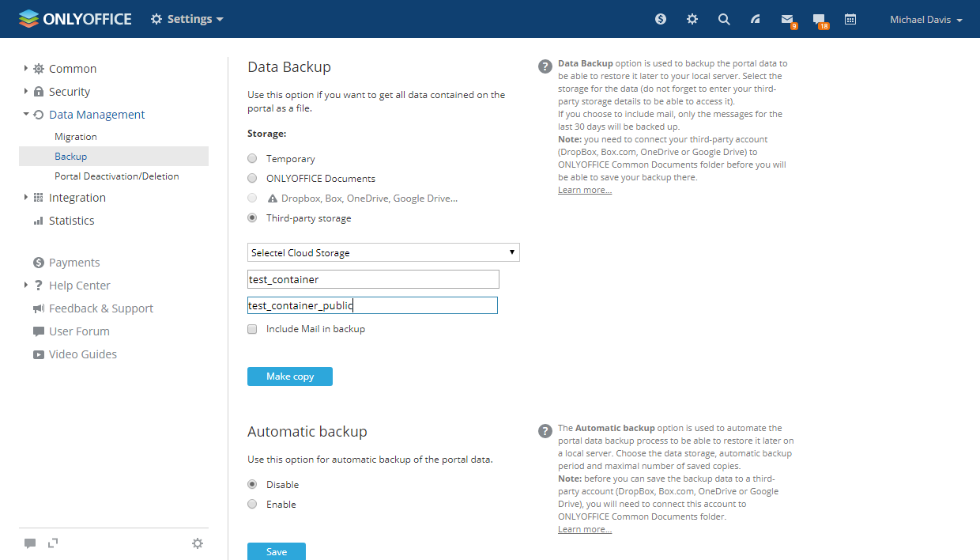Image resolution: width=980 pixels, height=560 pixels.
Task: Click the Save button
Action: [277, 551]
